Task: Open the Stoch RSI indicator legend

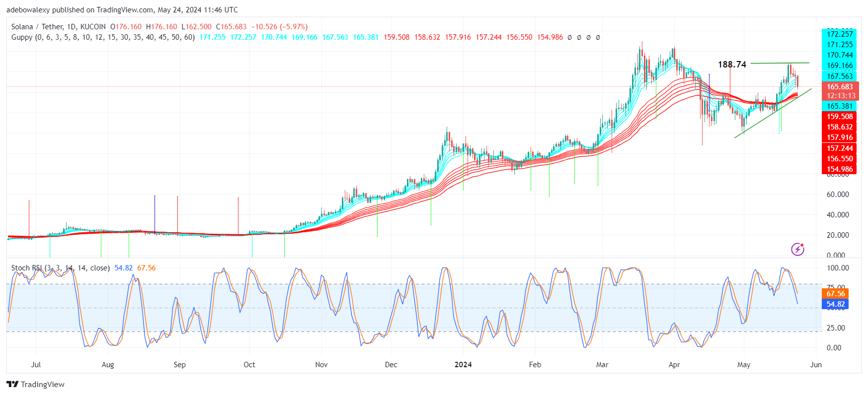Action: click(x=61, y=268)
